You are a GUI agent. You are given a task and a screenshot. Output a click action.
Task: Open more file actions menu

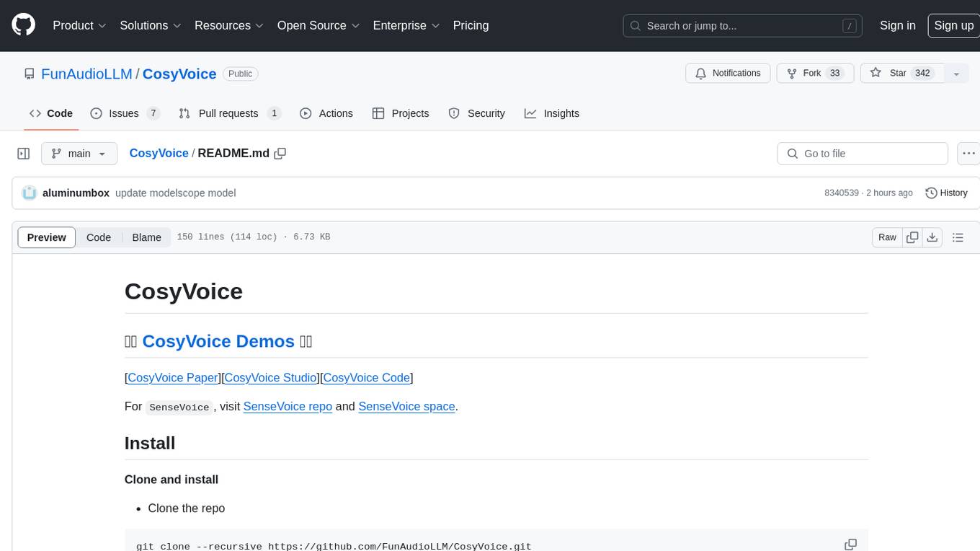968,154
